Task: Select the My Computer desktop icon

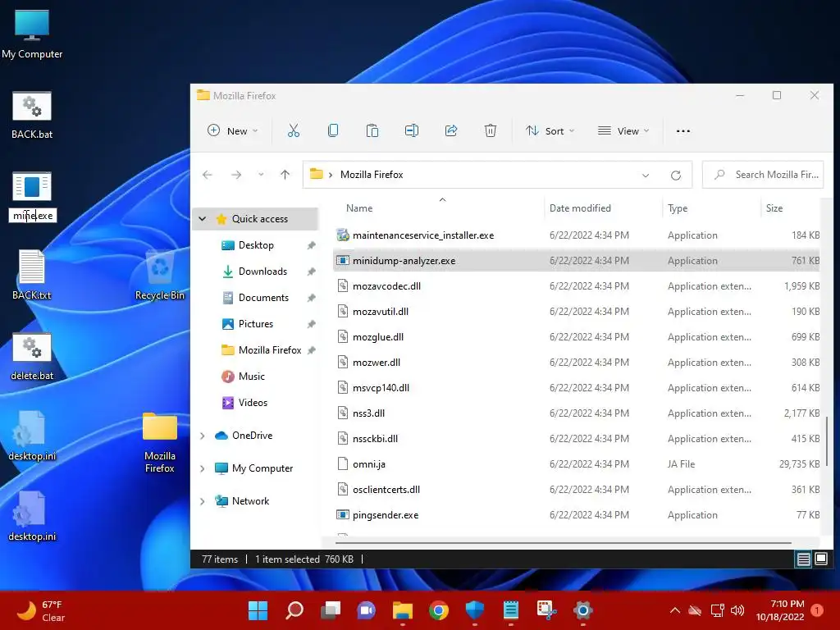Action: (32, 34)
